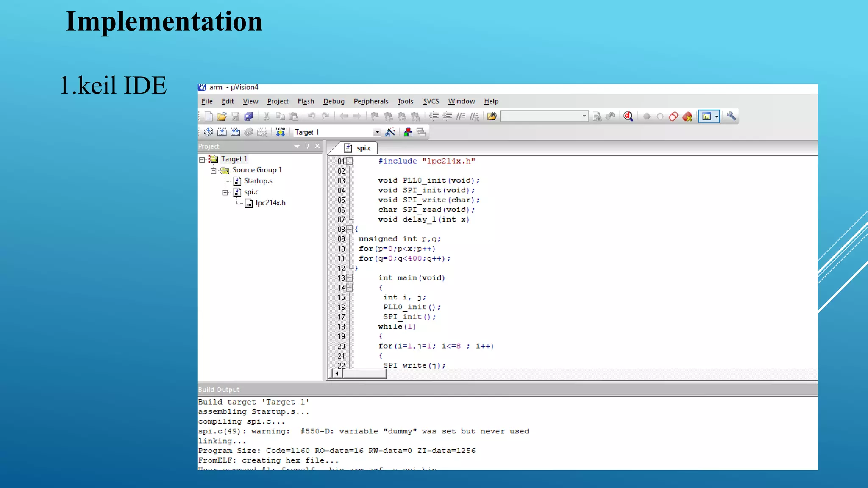Image resolution: width=868 pixels, height=488 pixels.
Task: Kill all breakpoints with the red X circle icon
Action: click(x=687, y=116)
